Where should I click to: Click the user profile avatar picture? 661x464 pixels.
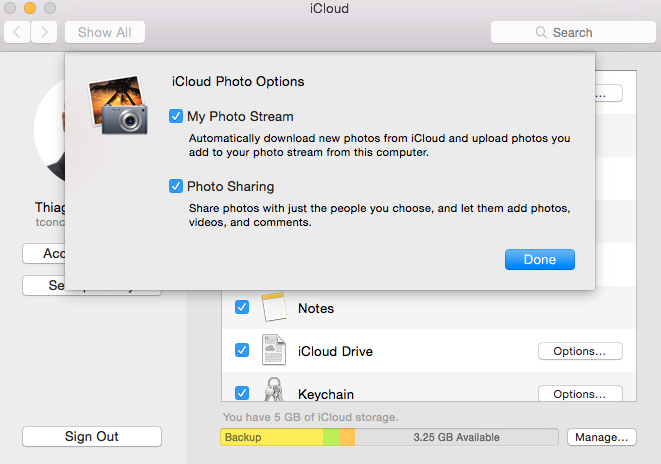coord(50,131)
